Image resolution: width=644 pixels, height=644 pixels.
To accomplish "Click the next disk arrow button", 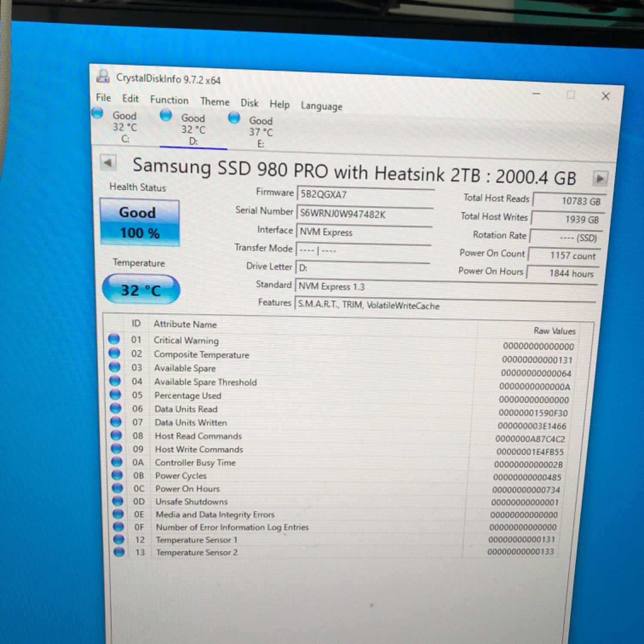I will 600,178.
